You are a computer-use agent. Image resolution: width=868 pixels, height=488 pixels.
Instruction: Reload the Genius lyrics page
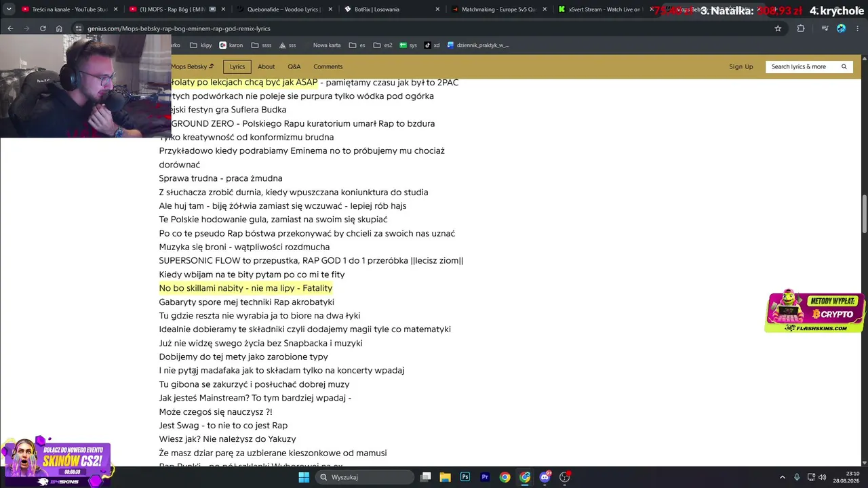43,28
